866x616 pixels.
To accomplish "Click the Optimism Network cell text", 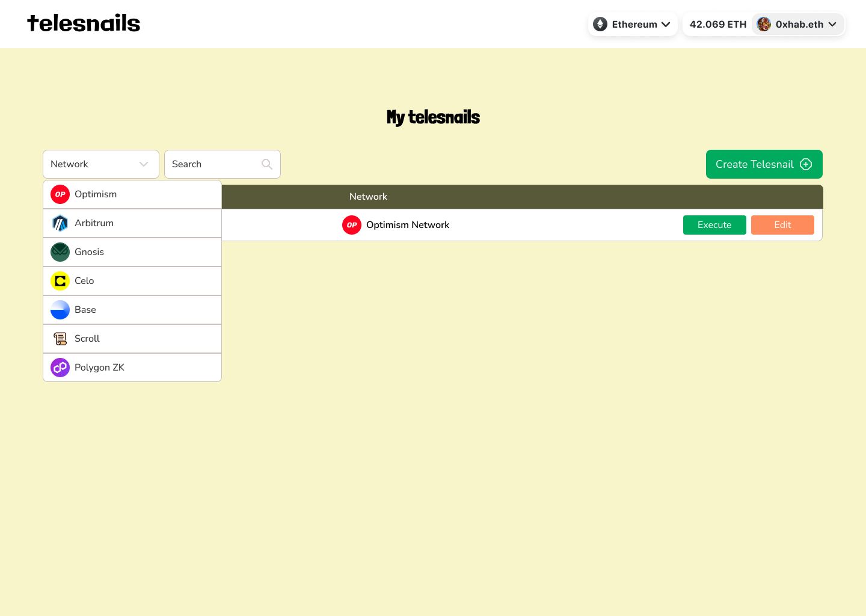I will (408, 225).
